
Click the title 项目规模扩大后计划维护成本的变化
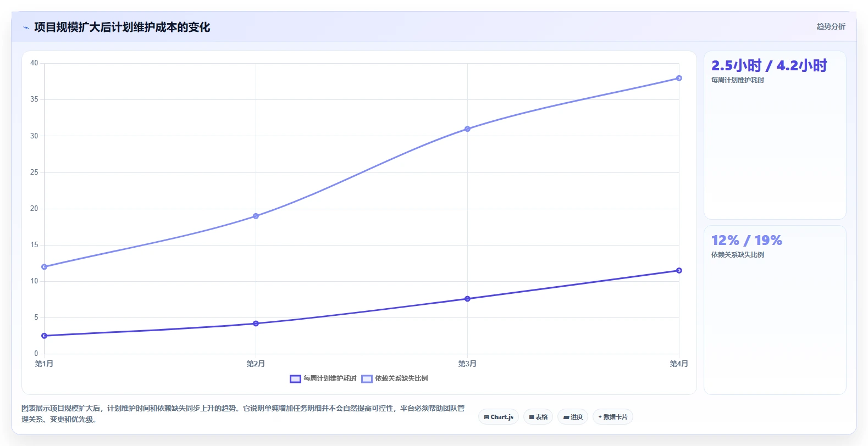[122, 27]
